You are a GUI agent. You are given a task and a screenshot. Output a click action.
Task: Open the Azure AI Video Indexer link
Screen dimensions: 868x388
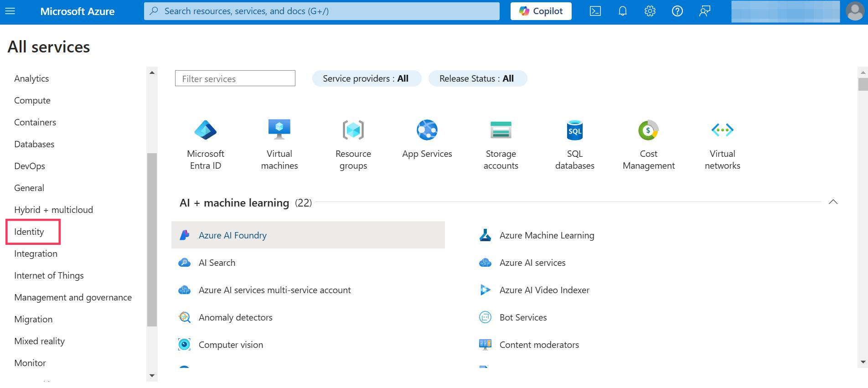click(x=545, y=290)
